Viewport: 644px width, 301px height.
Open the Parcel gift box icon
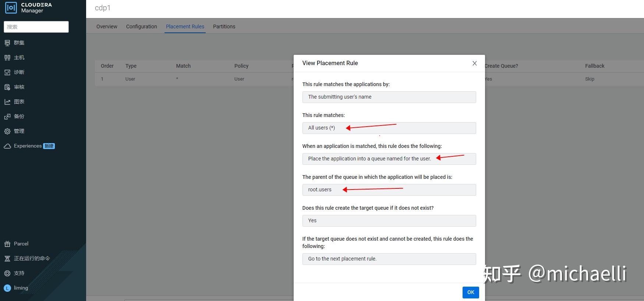7,244
